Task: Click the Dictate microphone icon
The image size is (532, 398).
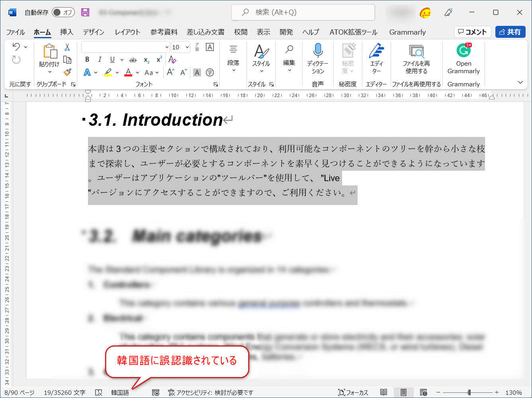Action: 318,51
